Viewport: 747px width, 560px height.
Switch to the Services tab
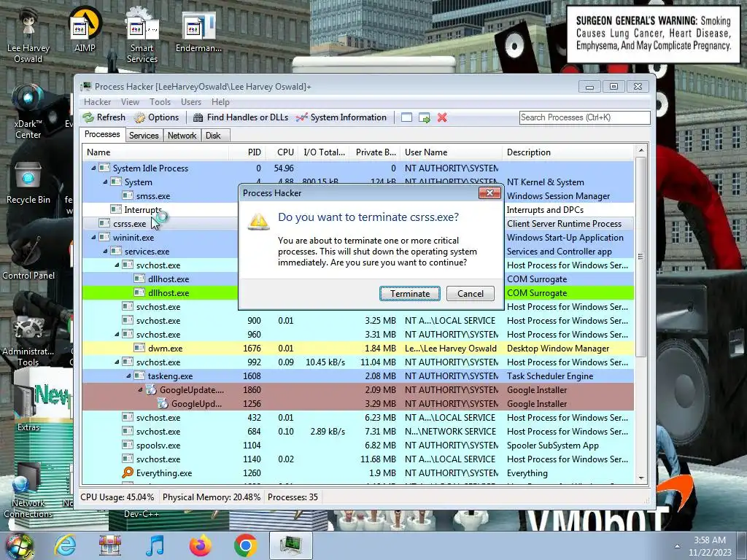coord(144,136)
